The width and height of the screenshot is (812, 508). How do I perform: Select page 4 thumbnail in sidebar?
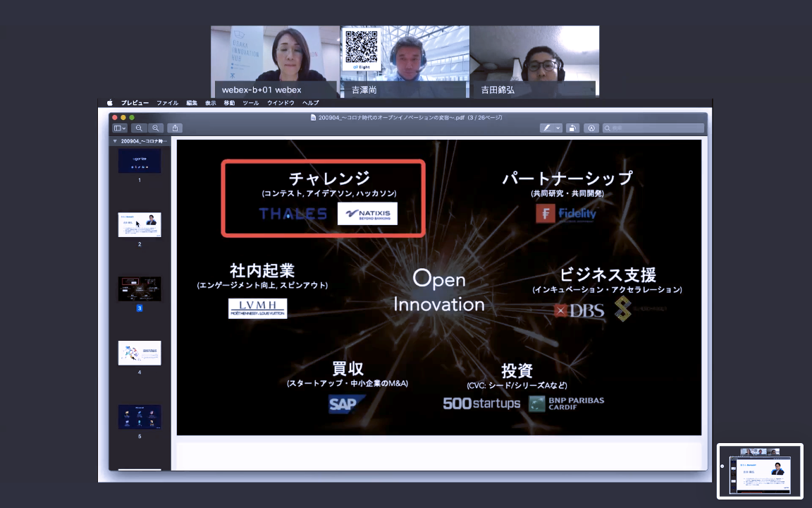click(140, 353)
